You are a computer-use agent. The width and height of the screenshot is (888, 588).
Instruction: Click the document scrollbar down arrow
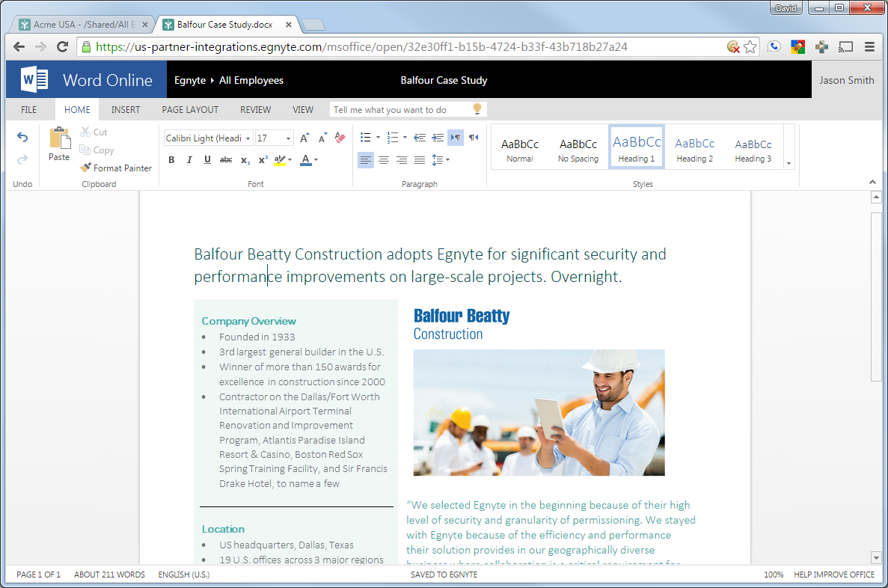[876, 557]
